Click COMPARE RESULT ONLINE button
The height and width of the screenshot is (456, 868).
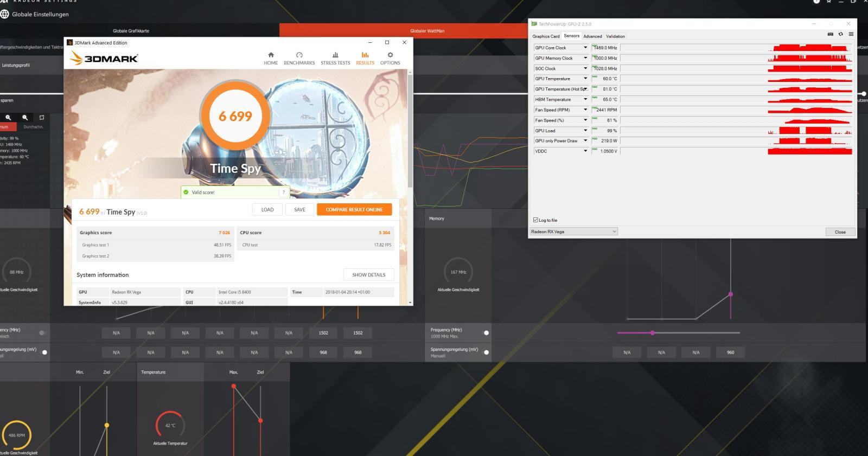coord(354,209)
